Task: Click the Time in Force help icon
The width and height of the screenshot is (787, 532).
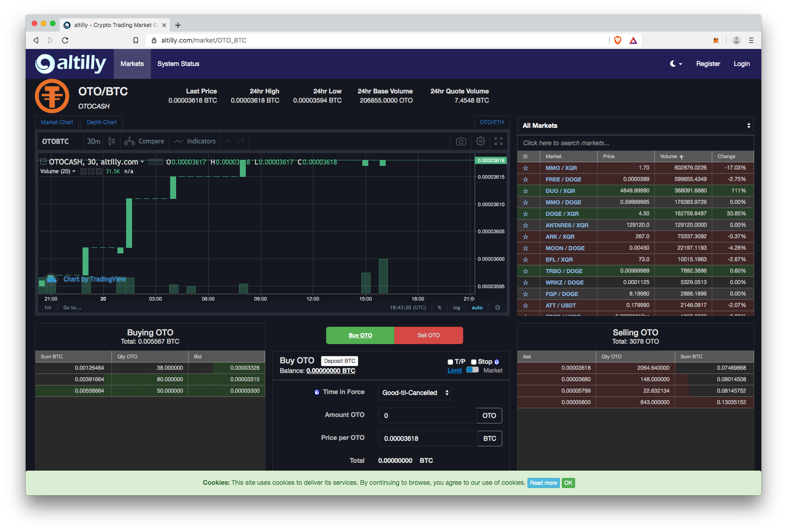Action: [x=317, y=392]
